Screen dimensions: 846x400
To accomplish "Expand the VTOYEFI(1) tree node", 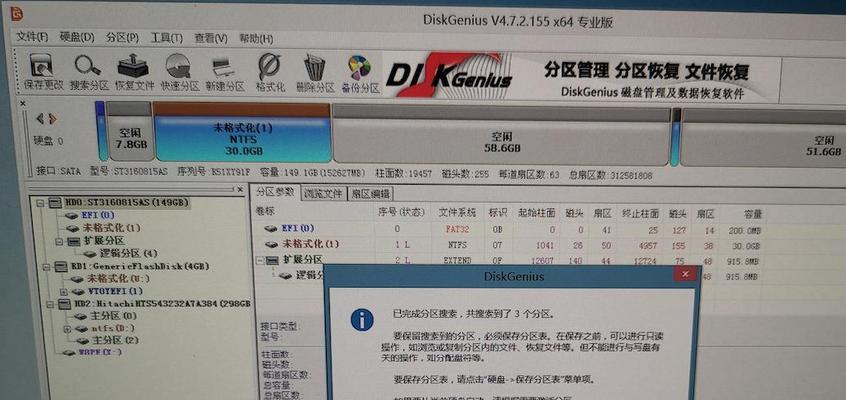I will coord(64,291).
